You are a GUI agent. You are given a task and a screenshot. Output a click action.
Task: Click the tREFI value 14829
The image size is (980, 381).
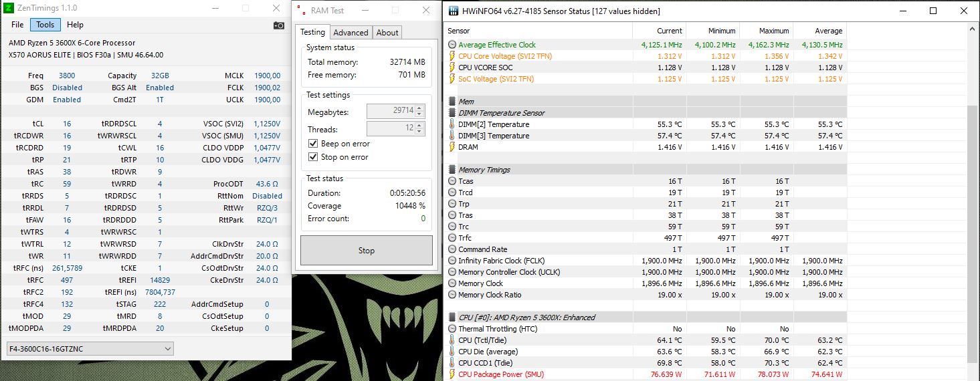click(160, 280)
